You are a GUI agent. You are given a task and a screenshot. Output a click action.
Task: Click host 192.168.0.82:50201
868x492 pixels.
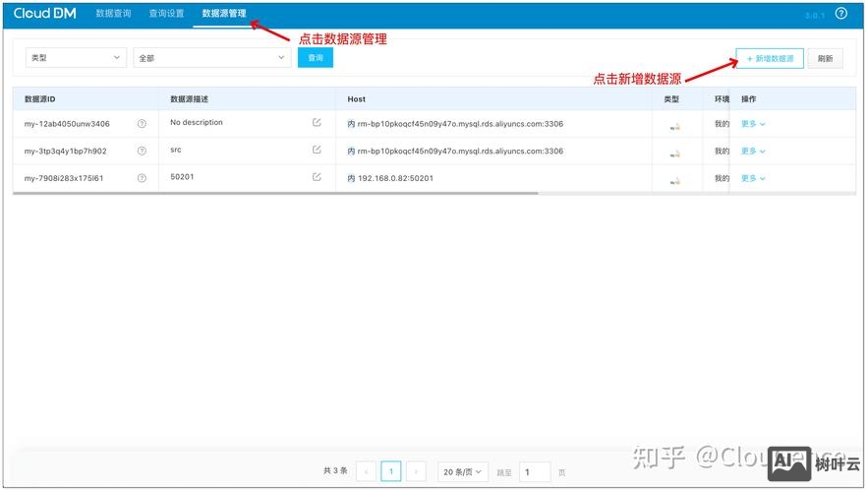[x=395, y=178]
